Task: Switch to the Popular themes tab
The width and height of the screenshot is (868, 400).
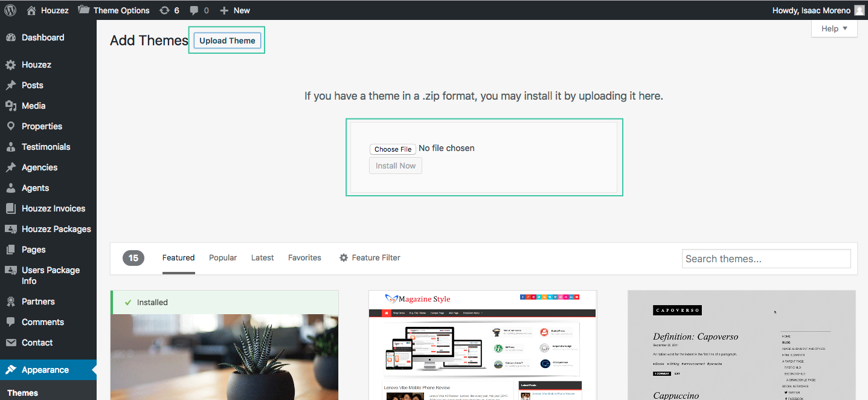Action: coord(223,257)
